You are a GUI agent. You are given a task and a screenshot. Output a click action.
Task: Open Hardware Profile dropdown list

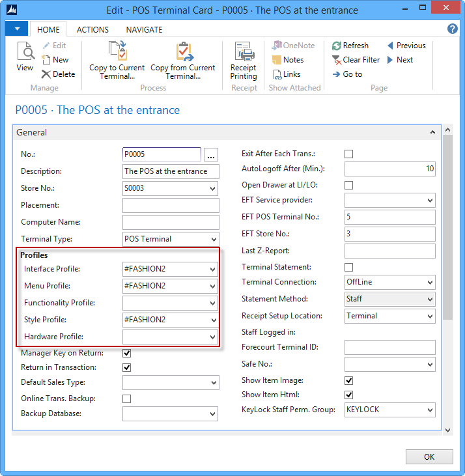pyautogui.click(x=213, y=337)
